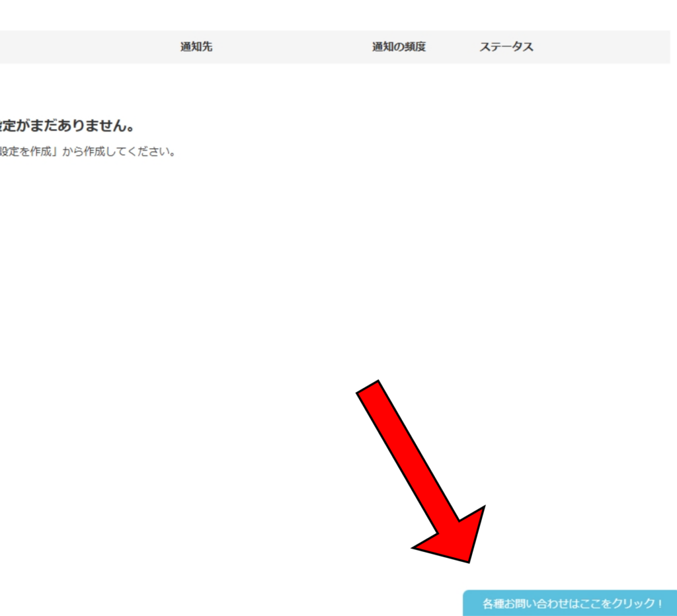
Task: Select the ステータス column header
Action: 506,47
